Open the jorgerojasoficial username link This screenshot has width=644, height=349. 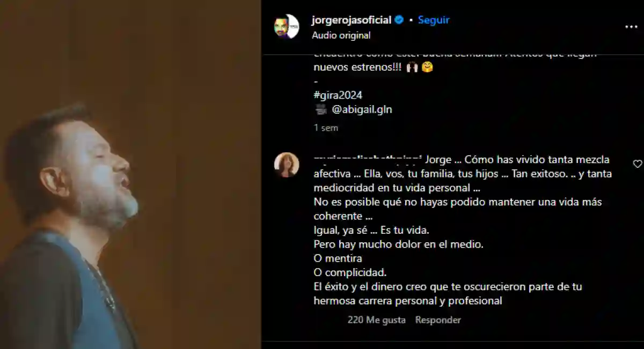(x=352, y=20)
